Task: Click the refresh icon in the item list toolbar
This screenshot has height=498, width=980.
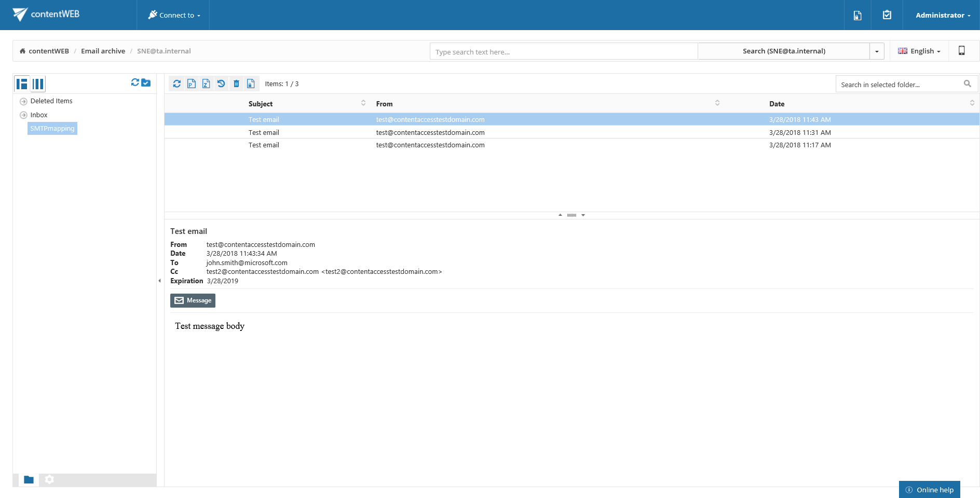Action: coord(177,84)
